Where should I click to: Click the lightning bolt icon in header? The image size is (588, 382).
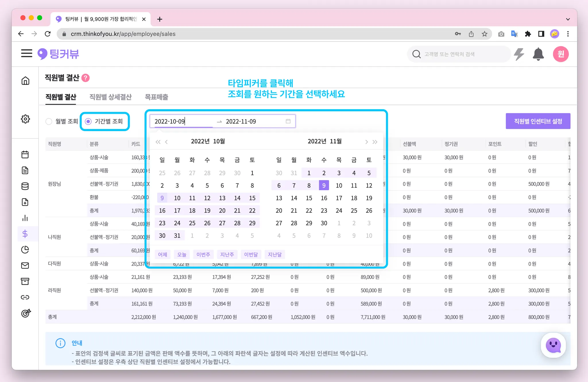519,54
